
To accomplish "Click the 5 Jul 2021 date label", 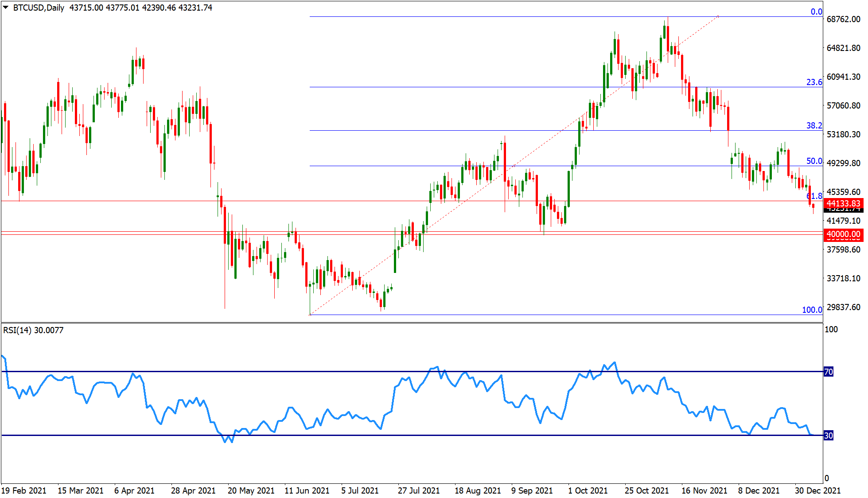I will point(360,490).
